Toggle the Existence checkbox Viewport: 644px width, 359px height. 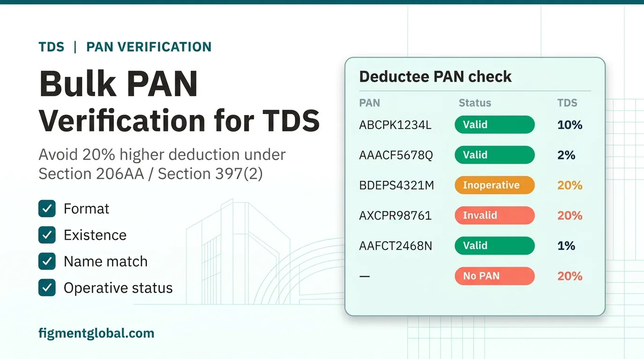pyautogui.click(x=47, y=235)
